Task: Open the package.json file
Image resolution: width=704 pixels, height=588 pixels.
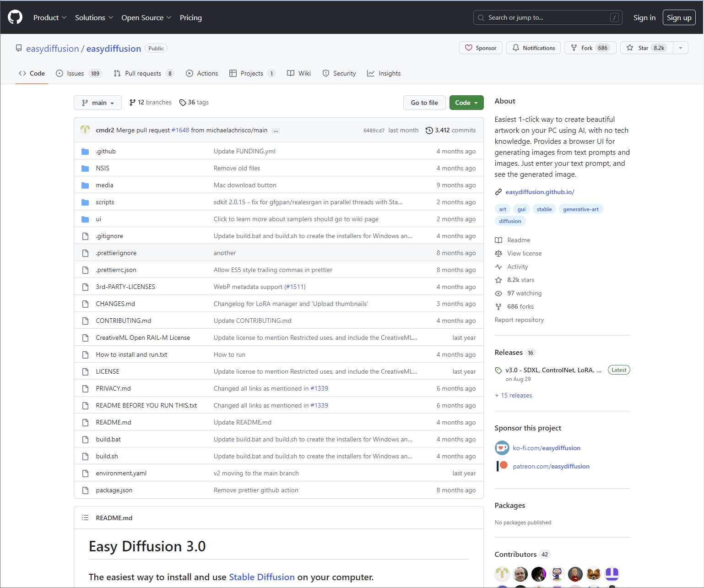Action: [114, 490]
